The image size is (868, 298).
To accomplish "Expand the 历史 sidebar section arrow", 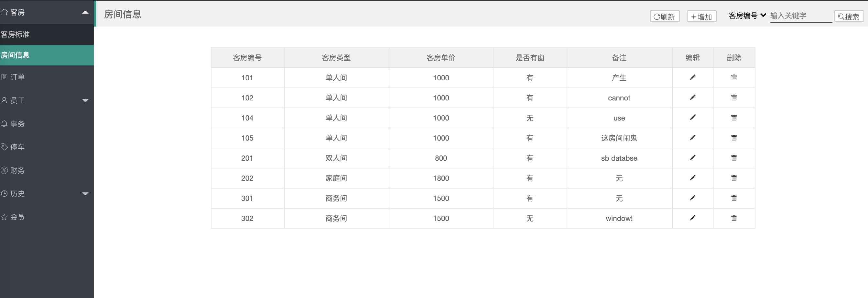I will point(85,194).
